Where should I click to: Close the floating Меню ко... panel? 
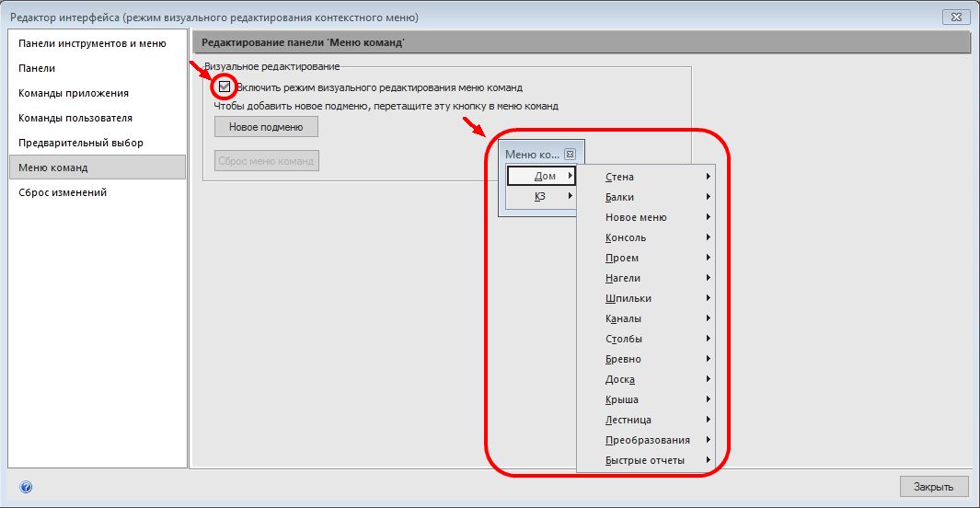[570, 154]
